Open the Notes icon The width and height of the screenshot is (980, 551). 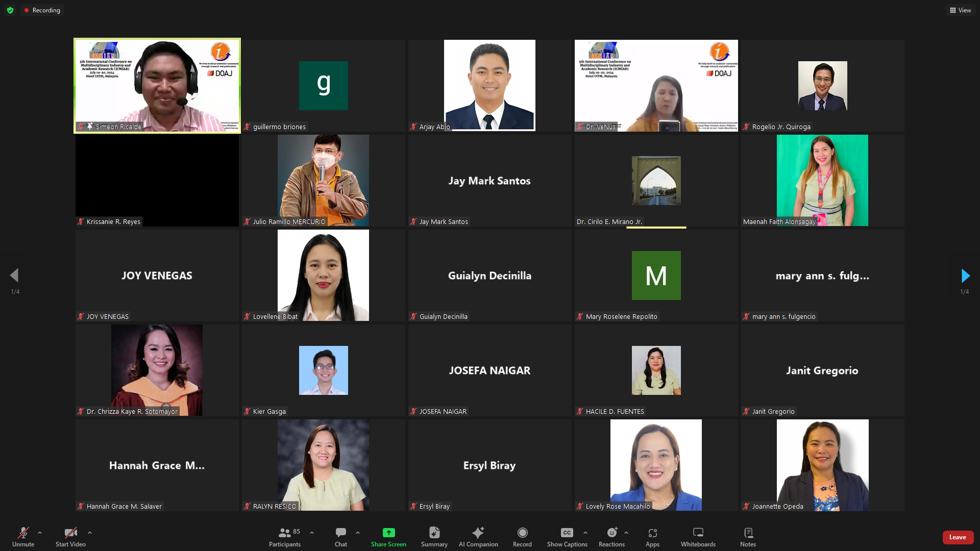coord(748,533)
